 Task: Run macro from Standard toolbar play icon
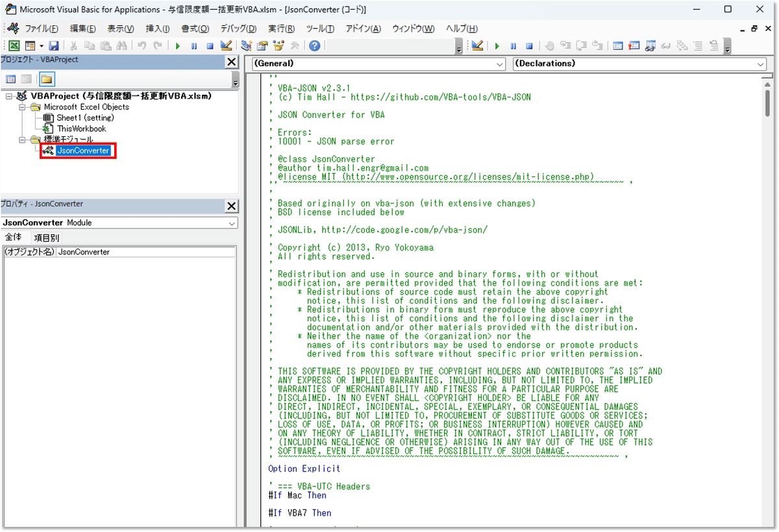coord(178,46)
